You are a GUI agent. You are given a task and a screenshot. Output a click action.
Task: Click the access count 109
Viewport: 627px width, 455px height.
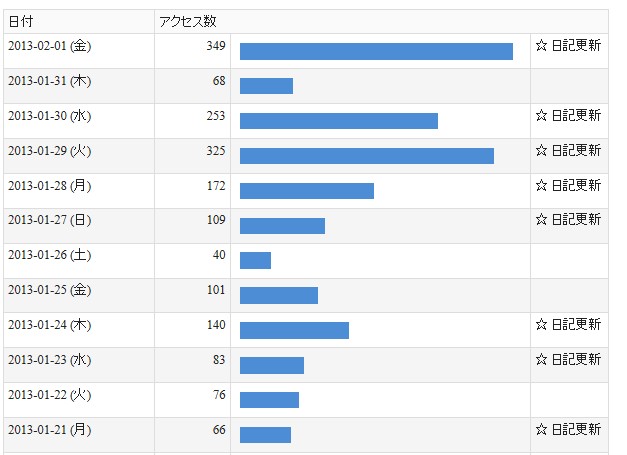[x=216, y=220]
